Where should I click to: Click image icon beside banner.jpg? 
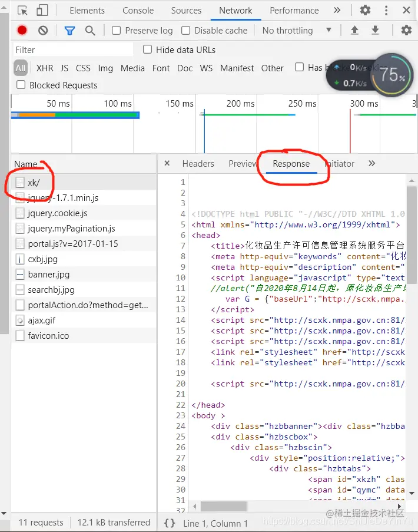[20, 275]
